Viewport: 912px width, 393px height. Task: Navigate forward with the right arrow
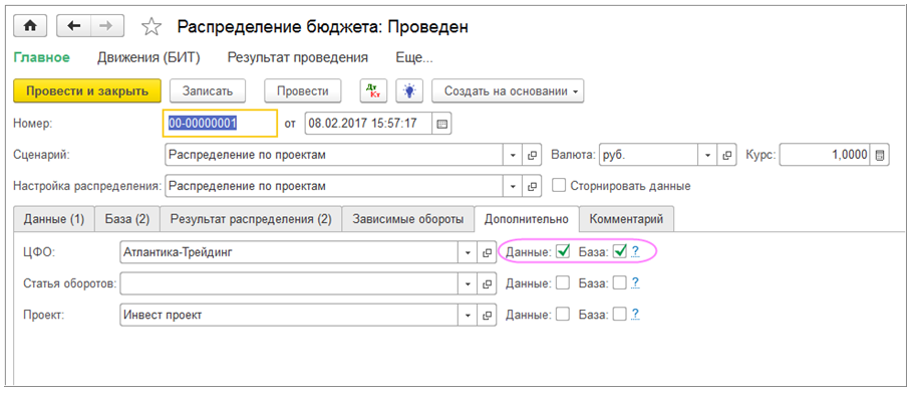[x=106, y=26]
